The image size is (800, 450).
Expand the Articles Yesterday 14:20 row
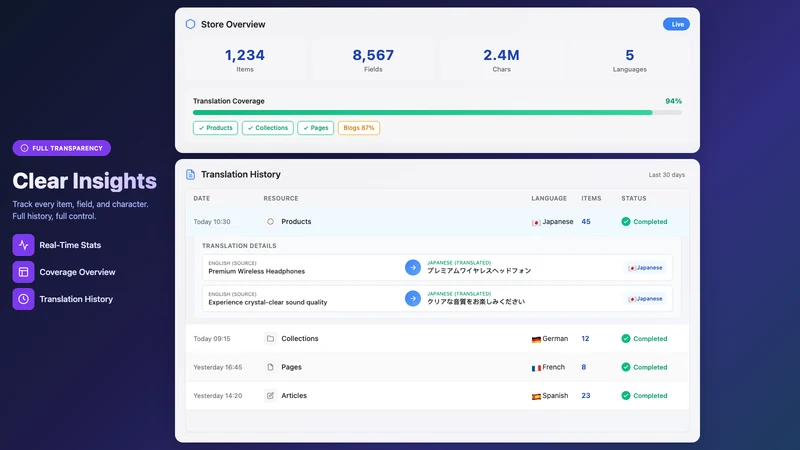(x=437, y=395)
